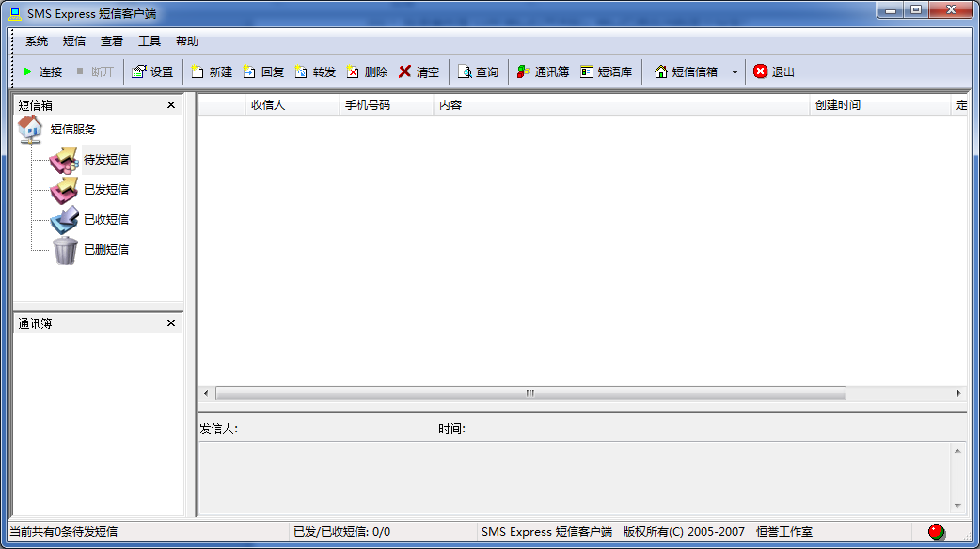
Task: Sort by 内容 column header
Action: 622,105
